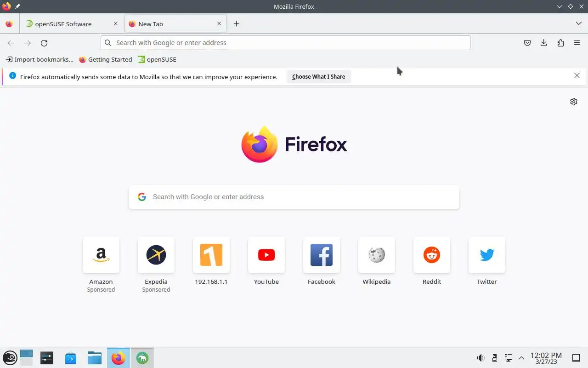The image size is (588, 368).
Task: Open the Amazon sponsored shortcut tile
Action: tap(101, 255)
